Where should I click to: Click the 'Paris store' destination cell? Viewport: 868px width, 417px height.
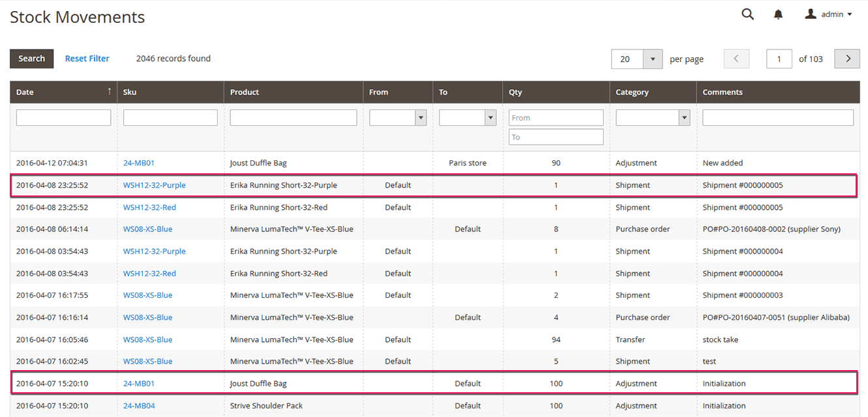coord(468,163)
